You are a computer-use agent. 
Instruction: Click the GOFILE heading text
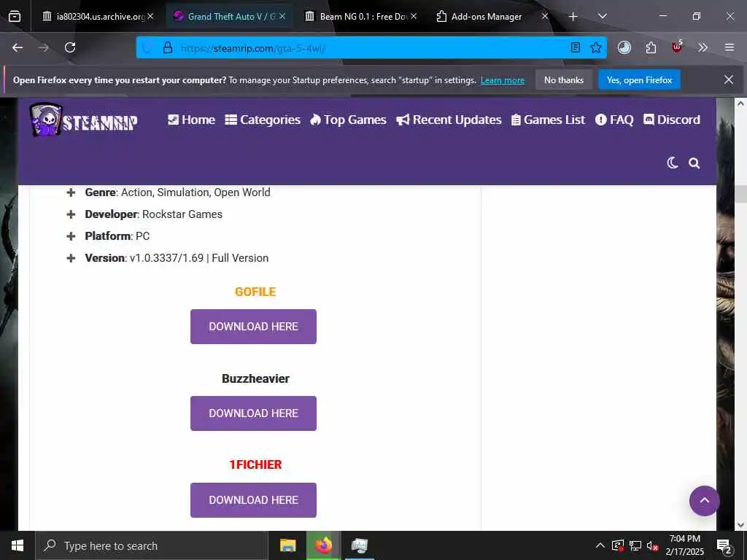tap(255, 292)
